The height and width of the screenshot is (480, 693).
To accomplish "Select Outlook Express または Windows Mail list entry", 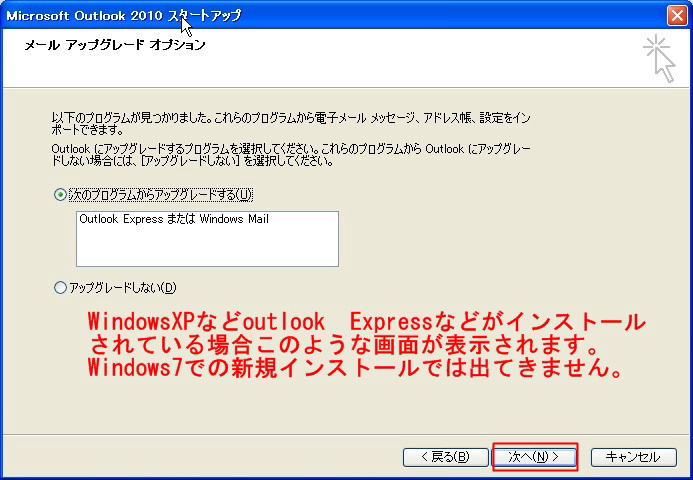I will point(174,219).
